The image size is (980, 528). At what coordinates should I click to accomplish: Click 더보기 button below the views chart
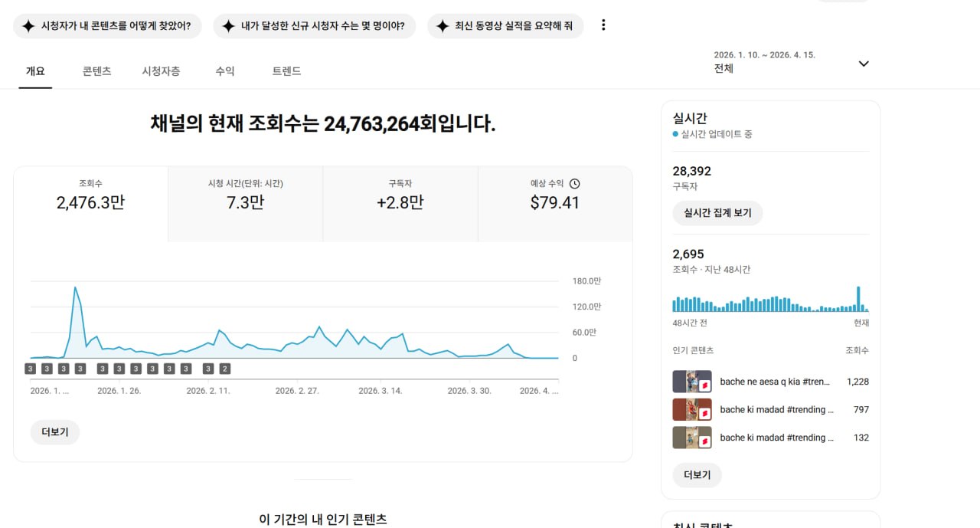point(55,432)
